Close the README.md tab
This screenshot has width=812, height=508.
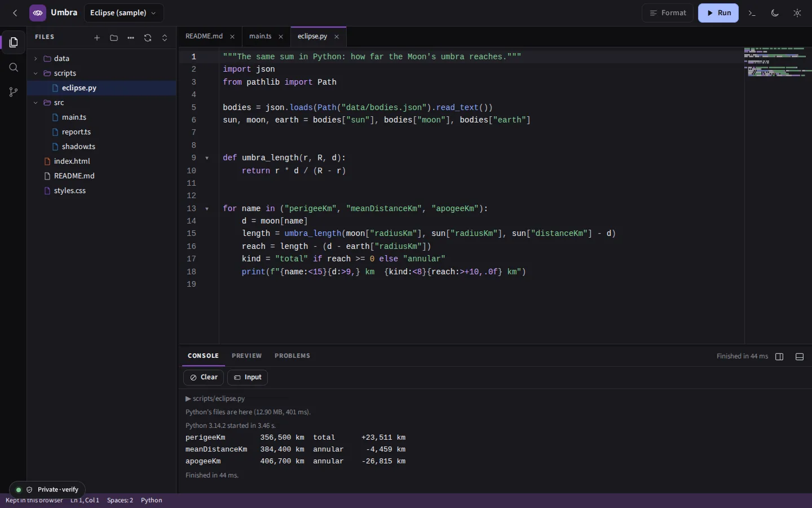pos(232,37)
